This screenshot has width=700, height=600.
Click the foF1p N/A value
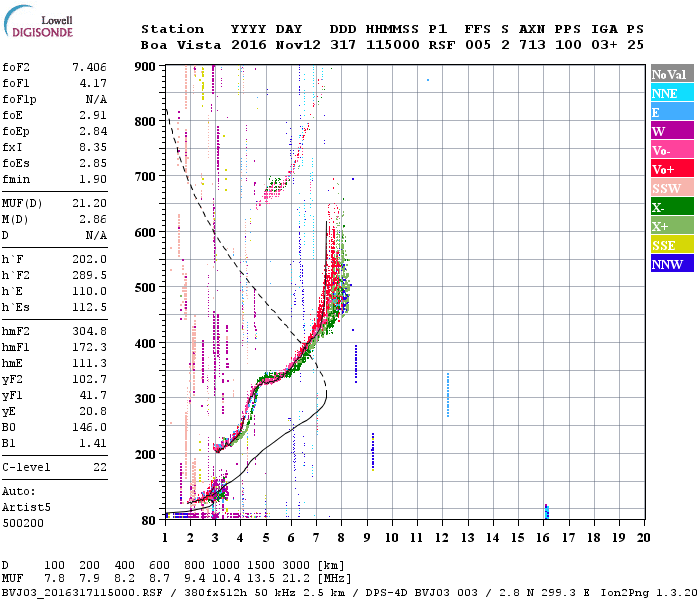pyautogui.click(x=96, y=100)
